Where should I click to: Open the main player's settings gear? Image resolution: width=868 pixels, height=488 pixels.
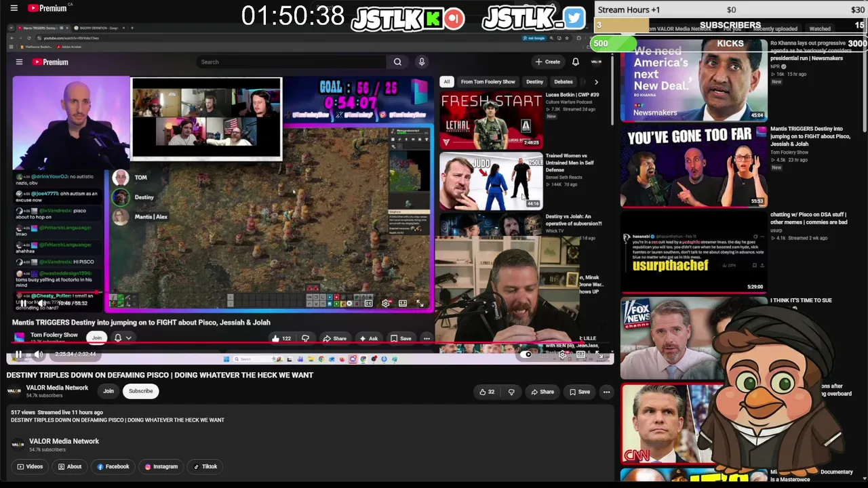[564, 354]
